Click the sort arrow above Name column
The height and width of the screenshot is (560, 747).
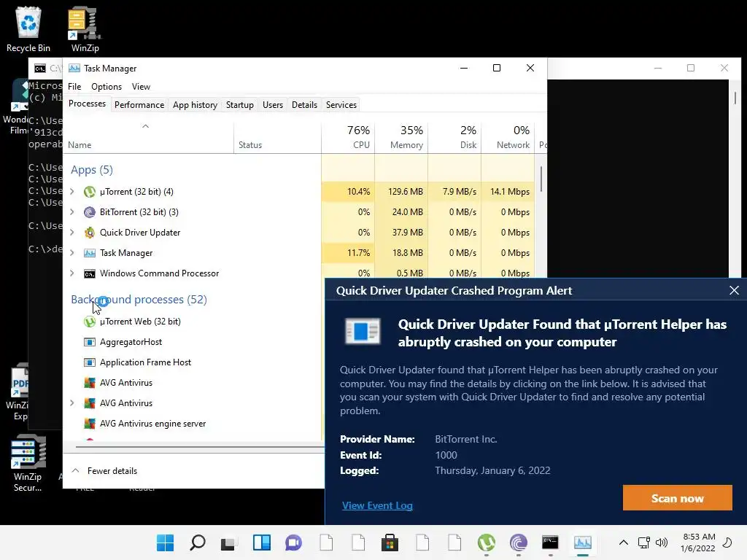pos(146,126)
